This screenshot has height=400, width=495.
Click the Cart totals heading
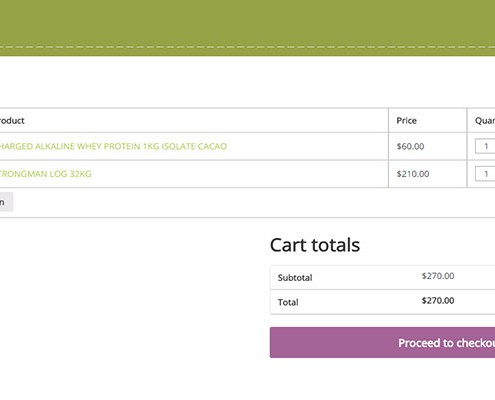pos(315,245)
